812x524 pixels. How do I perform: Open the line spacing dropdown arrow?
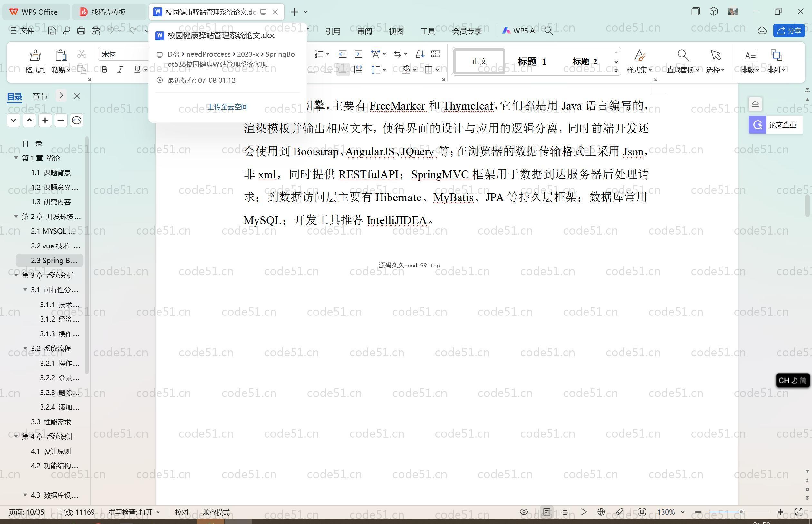point(384,70)
